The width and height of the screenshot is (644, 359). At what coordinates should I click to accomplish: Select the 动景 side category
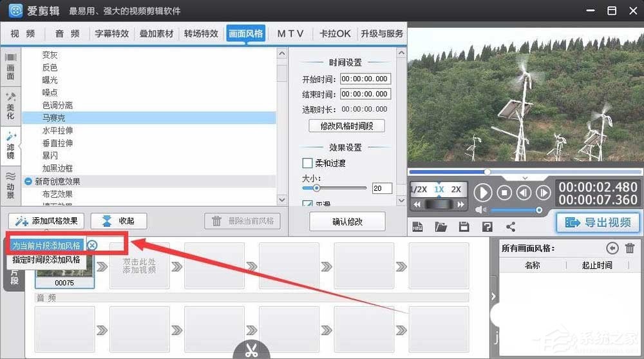tap(10, 186)
